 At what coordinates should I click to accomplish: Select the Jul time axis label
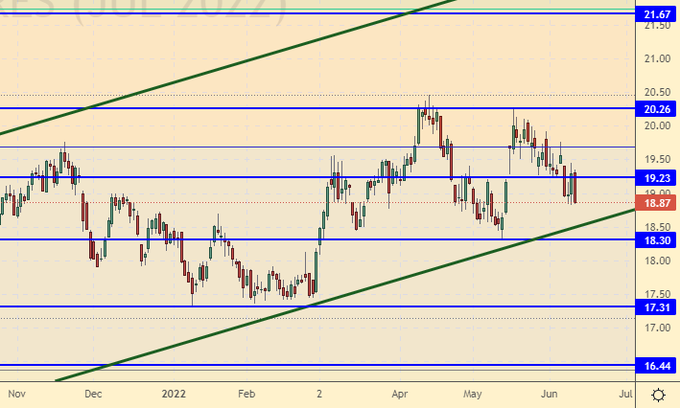click(x=626, y=394)
